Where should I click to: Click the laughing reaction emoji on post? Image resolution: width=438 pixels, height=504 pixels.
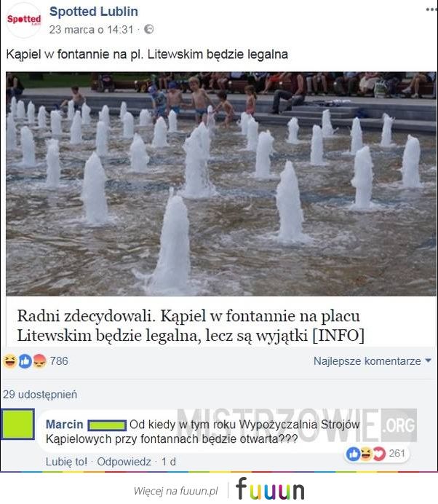pyautogui.click(x=9, y=361)
